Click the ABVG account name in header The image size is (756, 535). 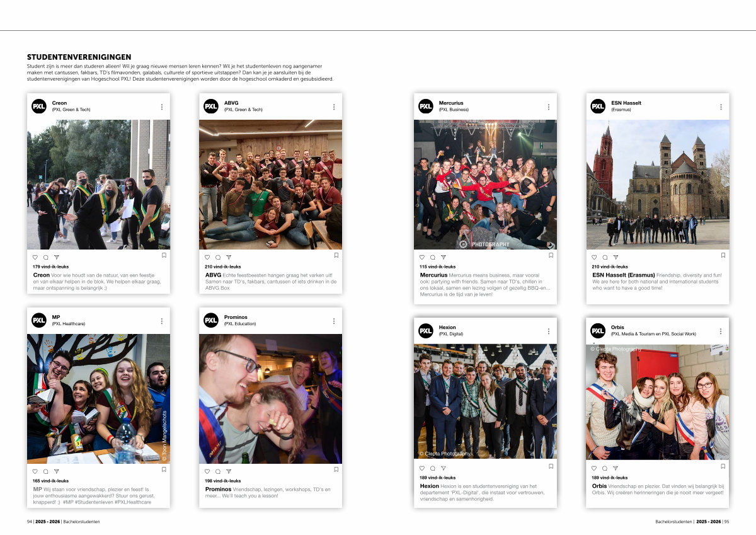click(x=231, y=103)
